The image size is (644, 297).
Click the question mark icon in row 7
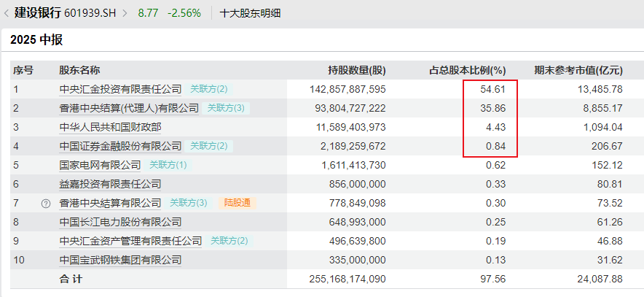coord(46,203)
